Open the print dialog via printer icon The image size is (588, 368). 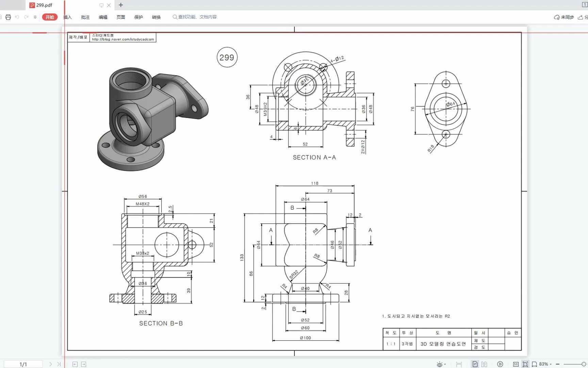point(8,17)
